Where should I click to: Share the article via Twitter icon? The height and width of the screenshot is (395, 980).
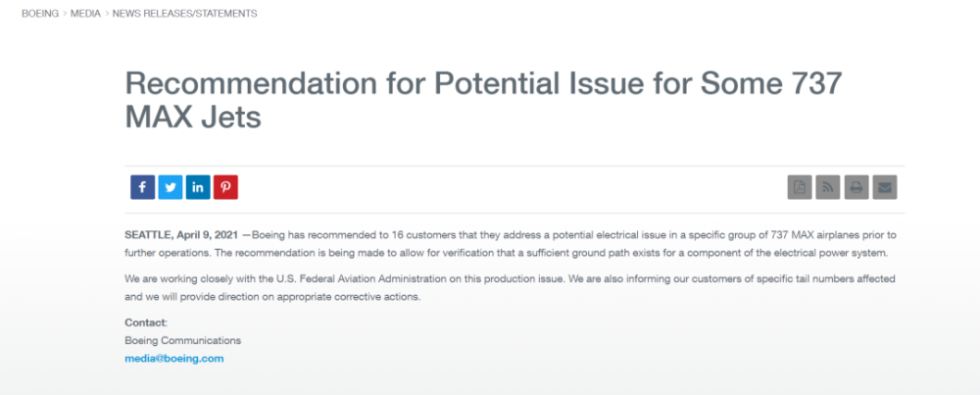click(x=170, y=187)
